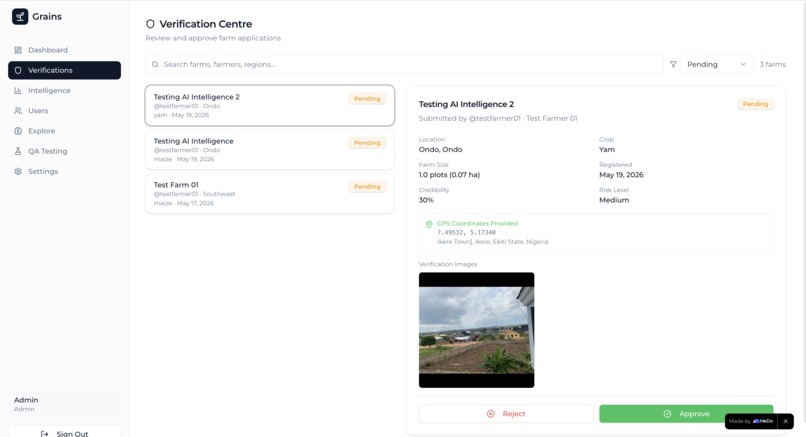806x437 pixels.
Task: Select Verifications in the sidebar
Action: (64, 70)
